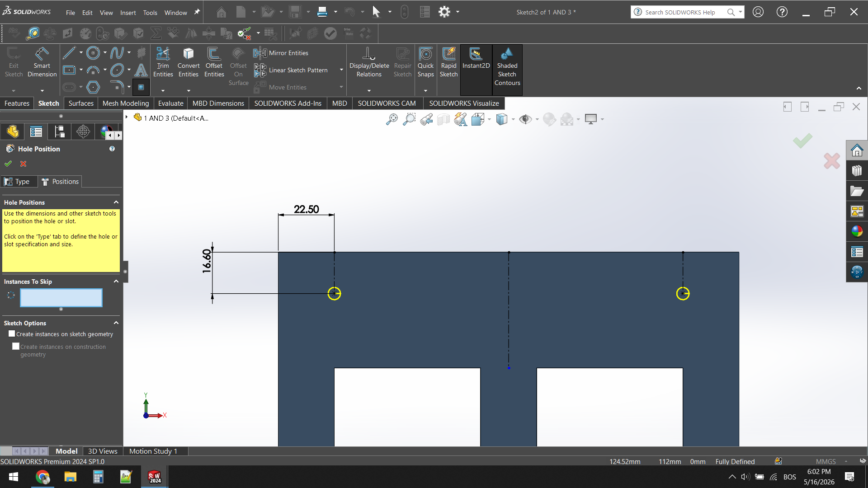Open Appearances task pane tab
This screenshot has width=868, height=488.
pos(857,231)
